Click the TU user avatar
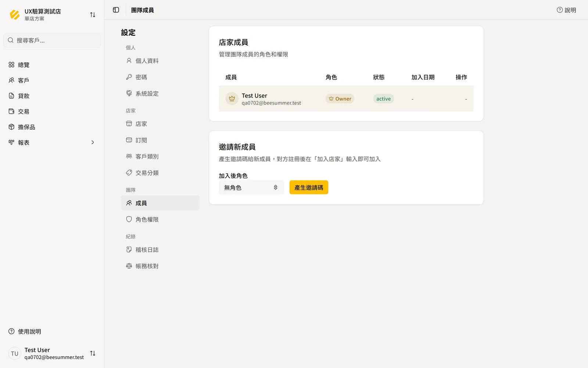The width and height of the screenshot is (588, 368). (15, 353)
